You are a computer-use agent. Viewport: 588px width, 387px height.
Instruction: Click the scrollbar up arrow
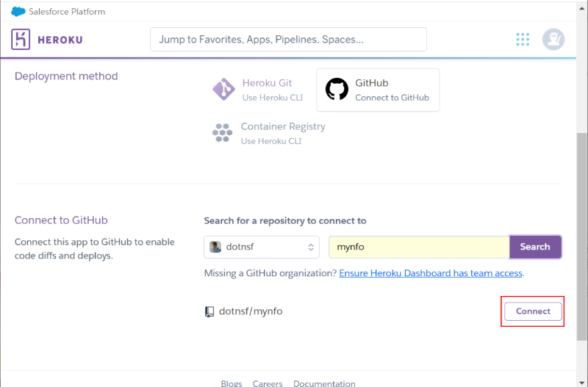tap(582, 8)
